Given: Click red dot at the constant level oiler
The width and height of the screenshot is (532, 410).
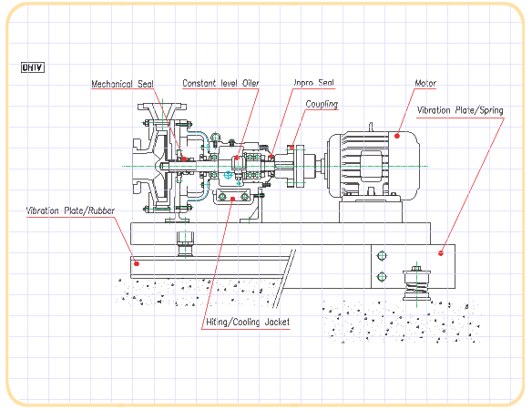Looking at the screenshot, I should pyautogui.click(x=237, y=158).
